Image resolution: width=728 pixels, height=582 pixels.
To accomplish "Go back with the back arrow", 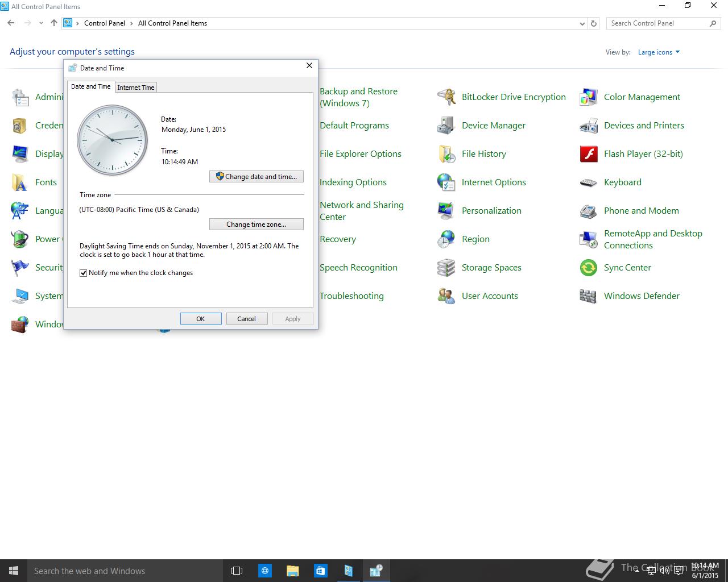I will (x=11, y=23).
